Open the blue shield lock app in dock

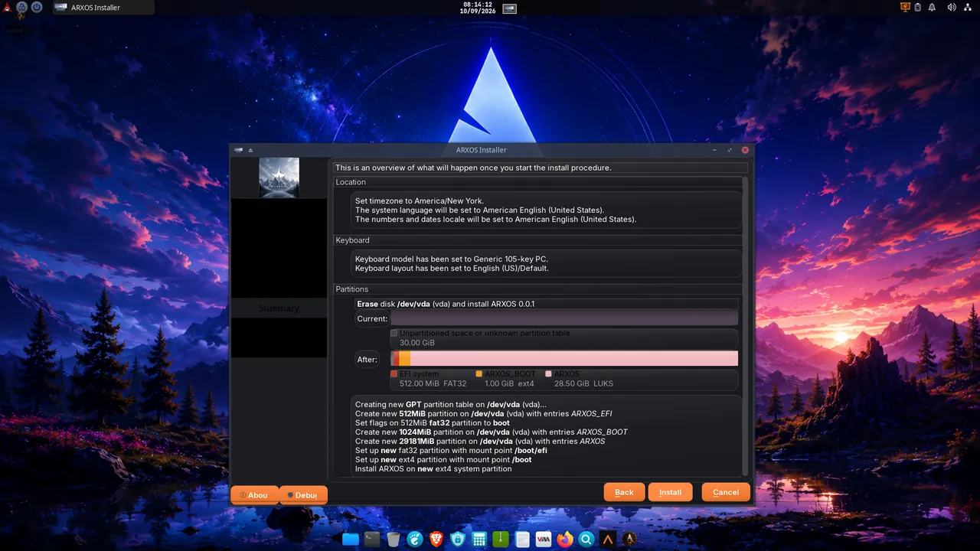tap(458, 540)
